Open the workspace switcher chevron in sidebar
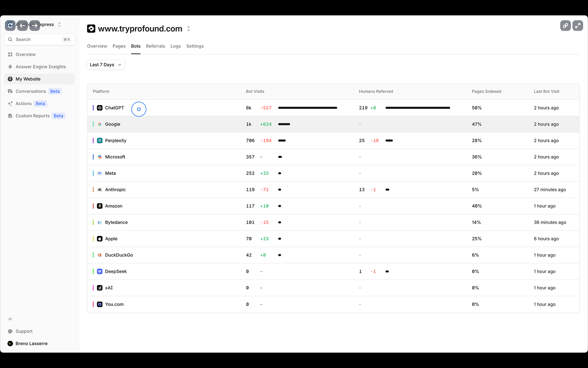 [59, 25]
